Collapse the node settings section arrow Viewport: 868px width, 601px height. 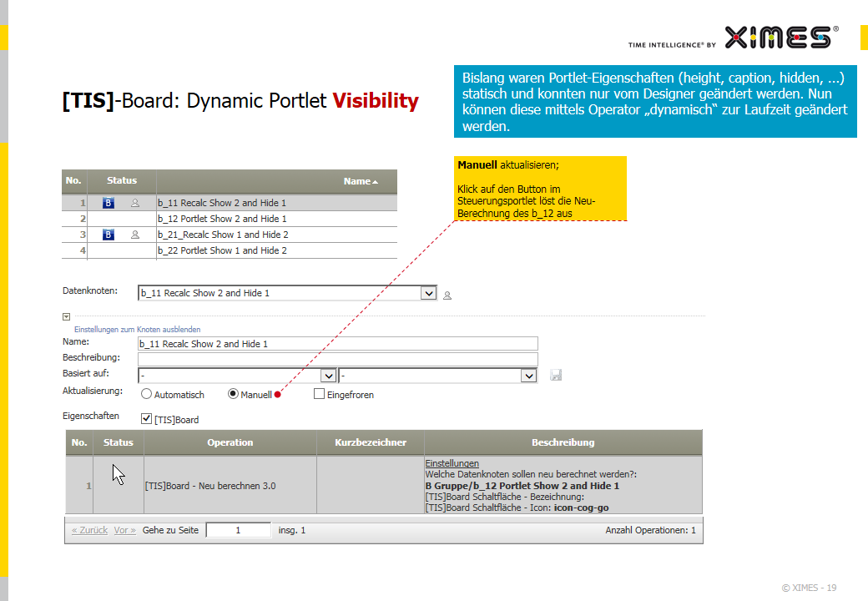point(67,316)
